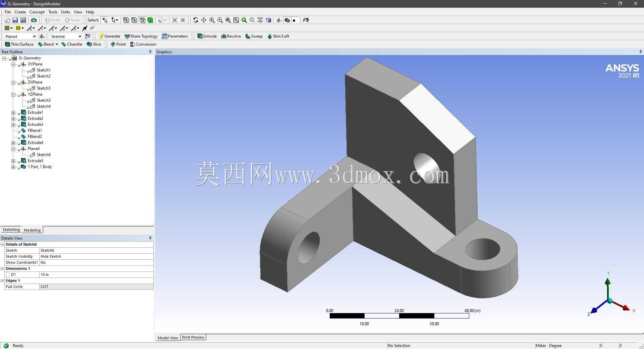This screenshot has width=644, height=349.
Task: Select the New Selection pointer icon
Action: pos(105,20)
